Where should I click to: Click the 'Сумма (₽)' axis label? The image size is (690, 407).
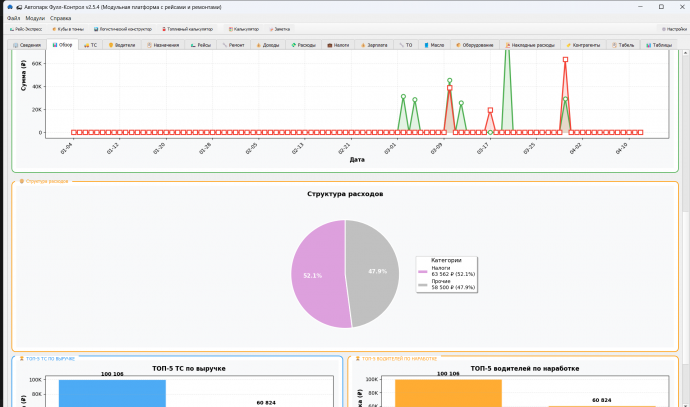24,76
